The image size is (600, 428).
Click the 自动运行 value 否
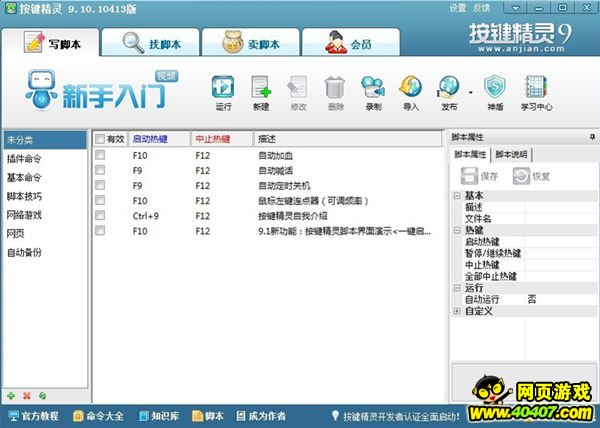532,299
